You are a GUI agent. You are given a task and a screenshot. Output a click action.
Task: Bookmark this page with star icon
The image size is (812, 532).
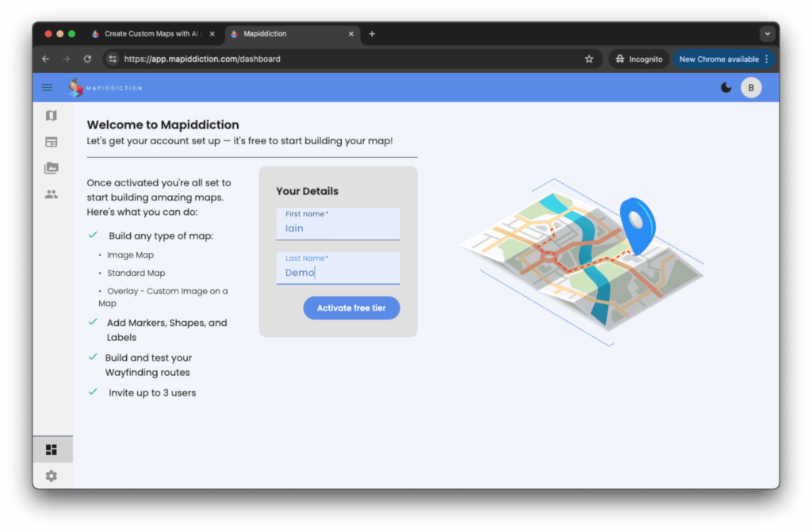click(589, 59)
